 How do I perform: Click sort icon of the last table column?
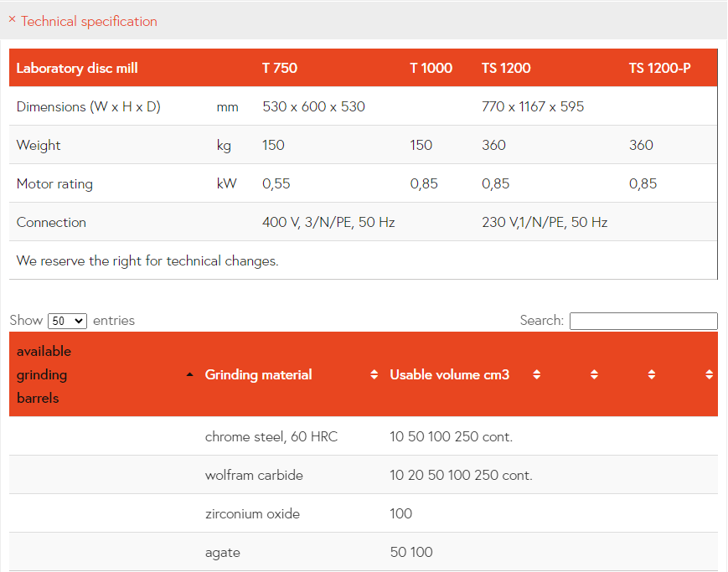(709, 374)
